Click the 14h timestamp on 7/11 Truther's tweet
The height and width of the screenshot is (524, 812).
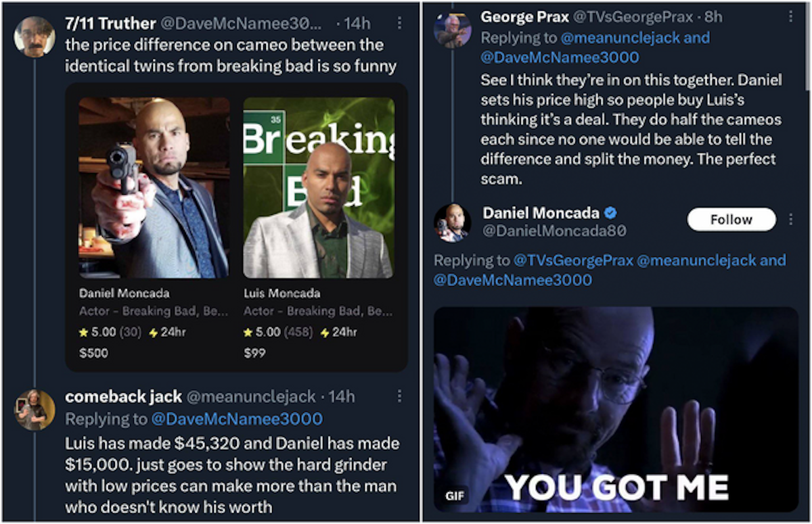pos(357,23)
